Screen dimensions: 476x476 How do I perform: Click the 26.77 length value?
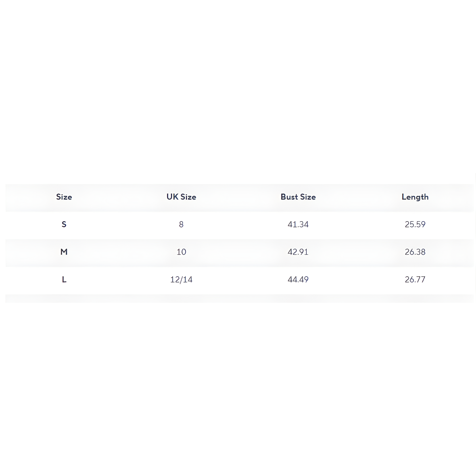pos(415,280)
